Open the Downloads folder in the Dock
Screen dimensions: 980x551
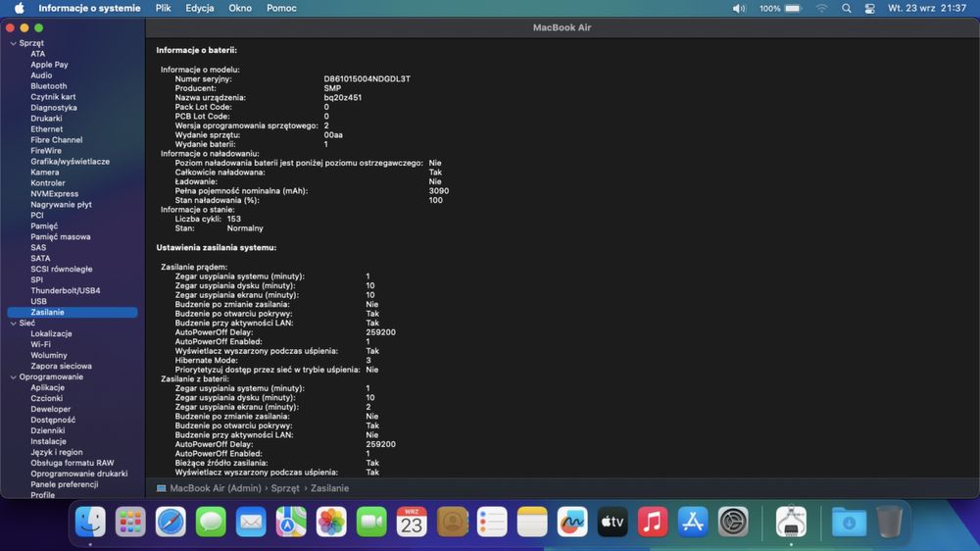(849, 522)
